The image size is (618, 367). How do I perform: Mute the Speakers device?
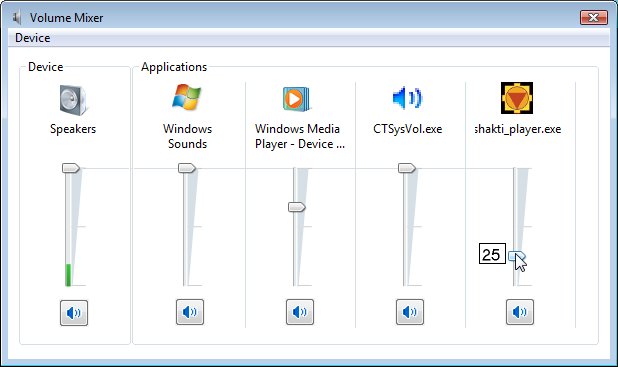(x=74, y=313)
